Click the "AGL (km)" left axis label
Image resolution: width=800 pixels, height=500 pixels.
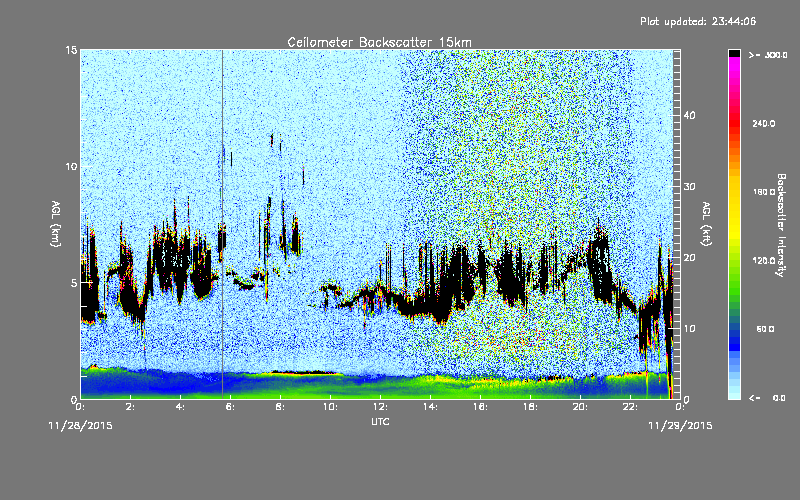[56, 224]
